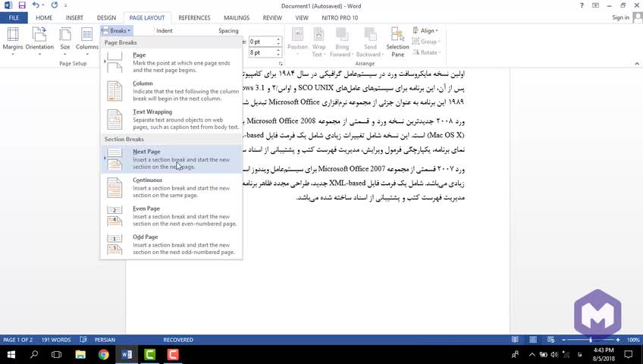Insert an Odd Page section break

171,244
